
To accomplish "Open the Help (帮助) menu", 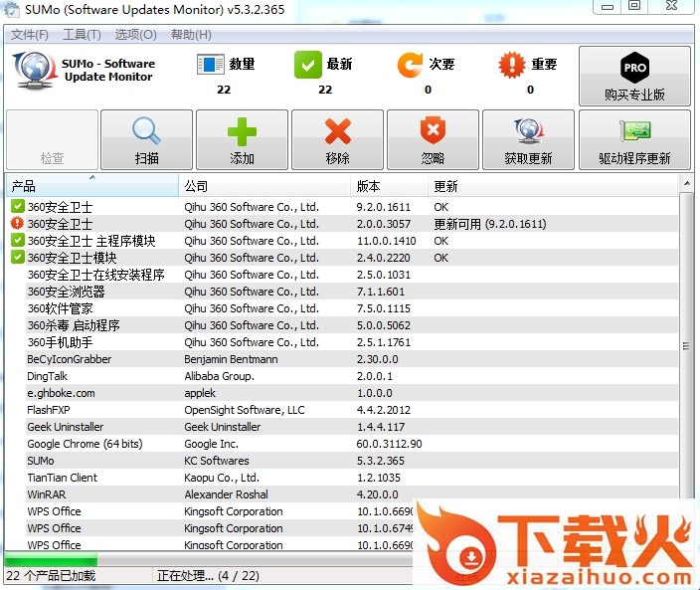I will [191, 35].
